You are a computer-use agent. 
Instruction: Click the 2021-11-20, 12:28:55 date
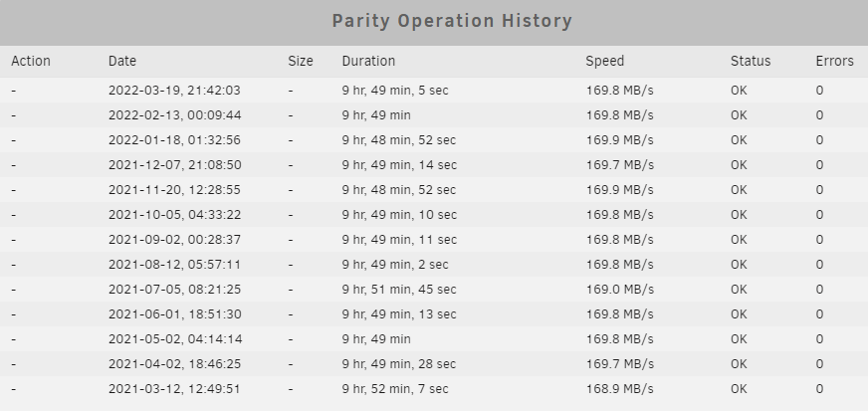point(174,190)
